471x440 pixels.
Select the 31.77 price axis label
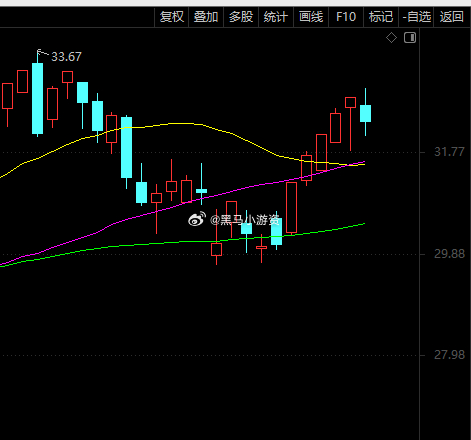pos(449,152)
